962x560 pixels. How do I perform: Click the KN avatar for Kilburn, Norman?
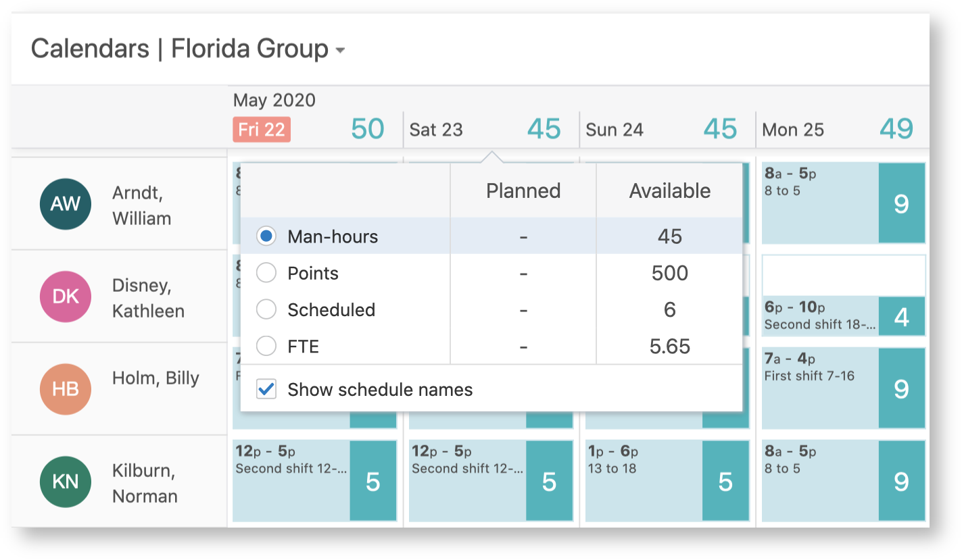(x=66, y=482)
